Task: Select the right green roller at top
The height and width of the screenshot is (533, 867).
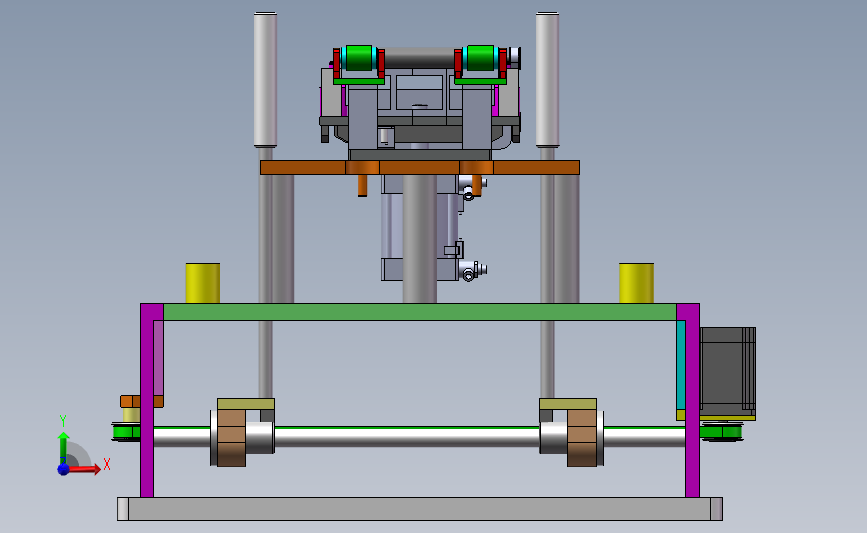Action: [480, 59]
